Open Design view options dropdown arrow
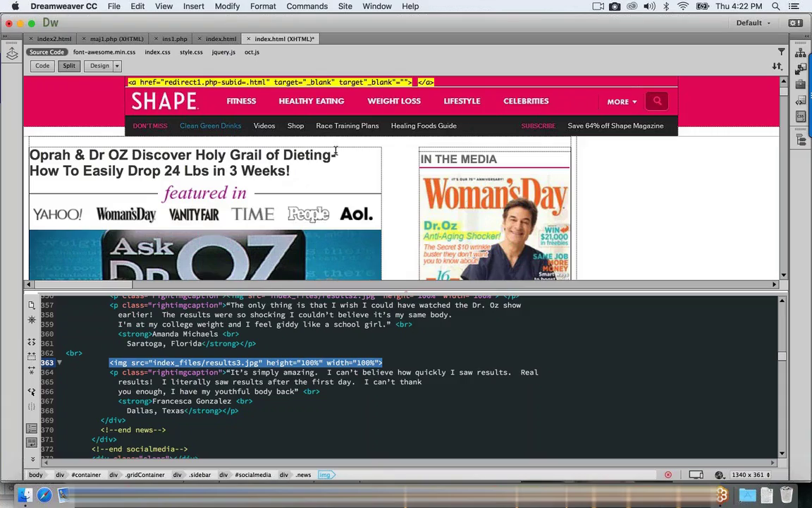This screenshot has width=812, height=508. tap(117, 66)
